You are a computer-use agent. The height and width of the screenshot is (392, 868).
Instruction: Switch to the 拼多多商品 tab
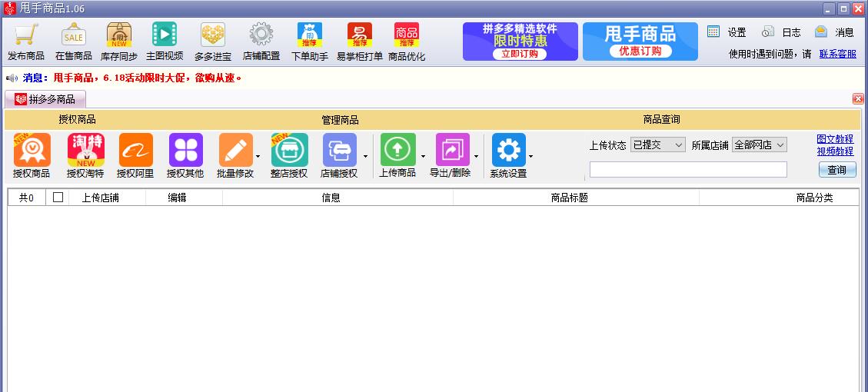pos(45,100)
